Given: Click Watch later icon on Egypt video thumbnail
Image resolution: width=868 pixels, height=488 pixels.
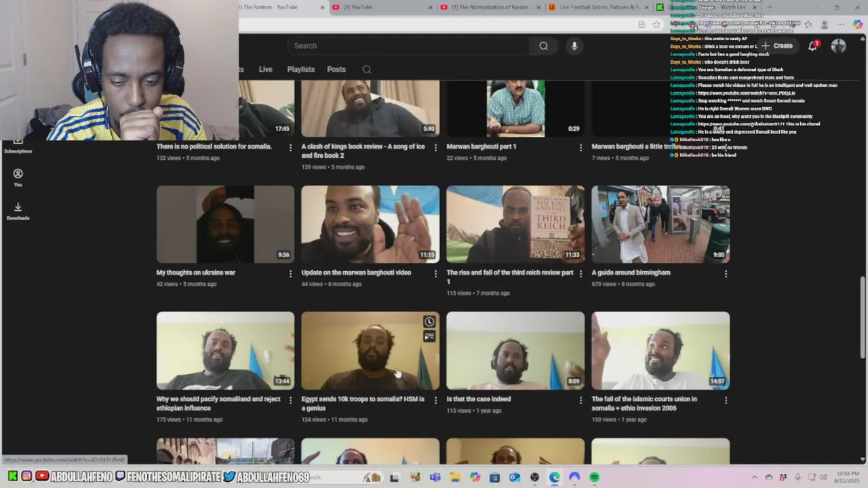Looking at the screenshot, I should (429, 322).
